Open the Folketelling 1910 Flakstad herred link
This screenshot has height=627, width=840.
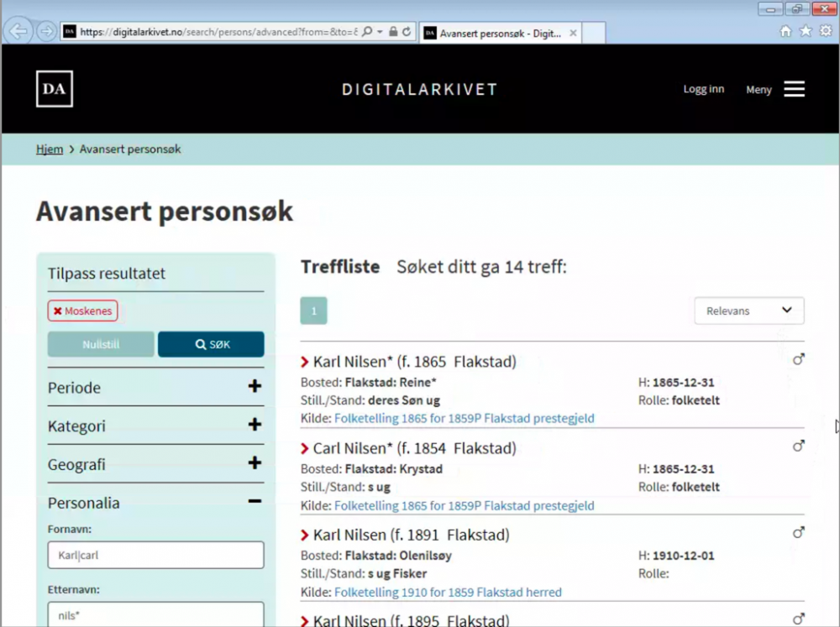point(448,593)
